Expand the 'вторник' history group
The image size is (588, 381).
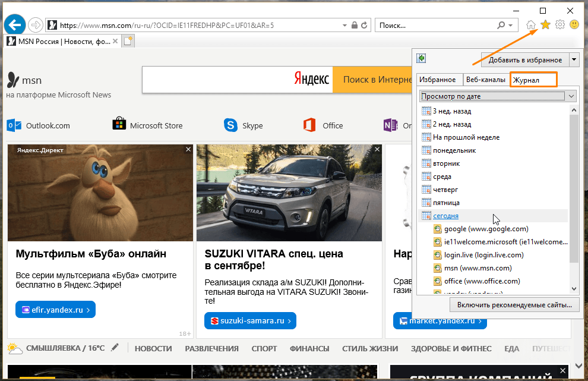tap(446, 163)
